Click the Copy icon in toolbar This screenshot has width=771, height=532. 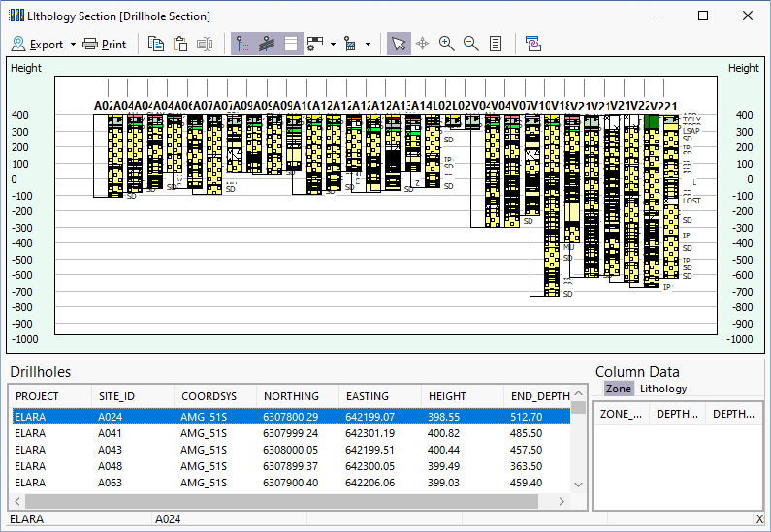156,45
